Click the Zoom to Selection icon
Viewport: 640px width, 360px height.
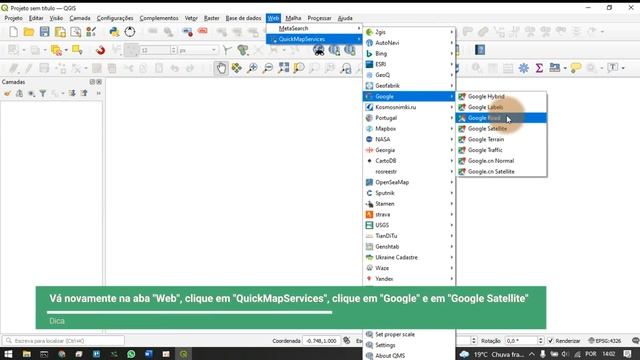(299, 68)
